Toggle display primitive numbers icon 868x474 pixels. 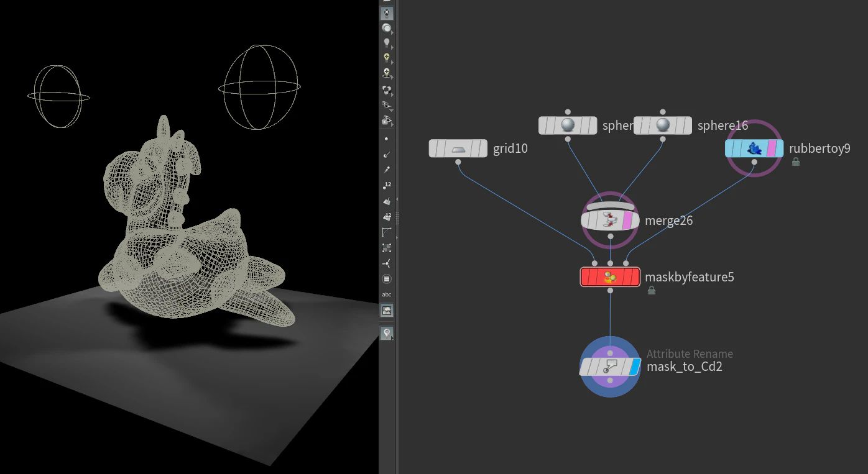387,216
